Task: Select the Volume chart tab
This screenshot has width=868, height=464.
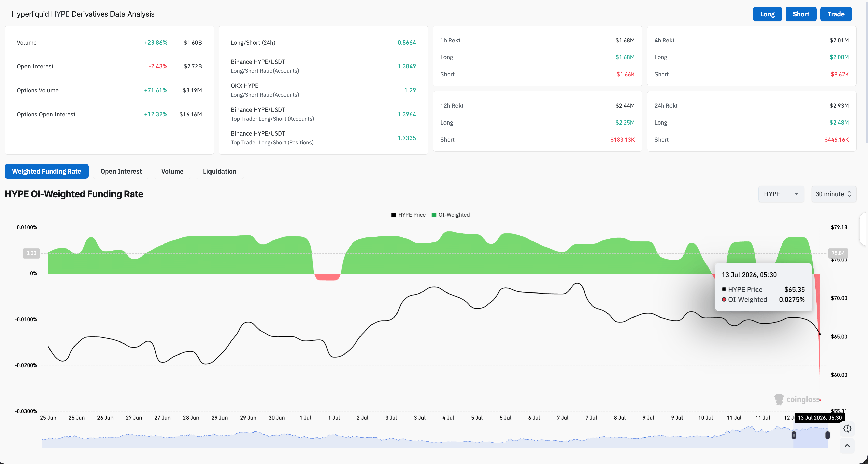Action: (x=172, y=171)
